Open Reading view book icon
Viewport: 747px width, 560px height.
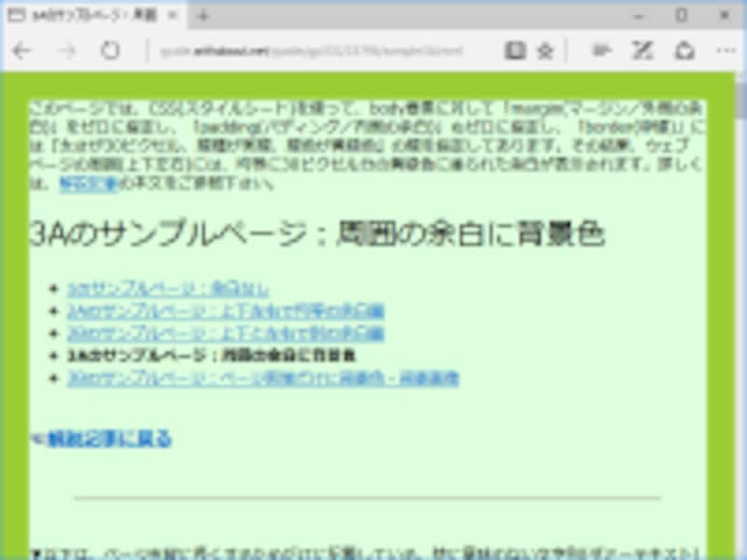(514, 50)
